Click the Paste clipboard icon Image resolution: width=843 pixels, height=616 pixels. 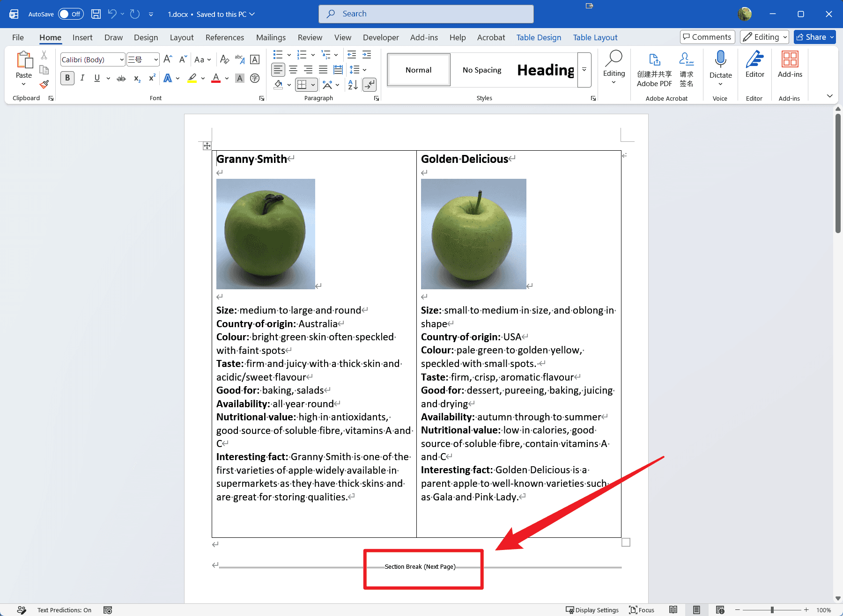pyautogui.click(x=24, y=60)
